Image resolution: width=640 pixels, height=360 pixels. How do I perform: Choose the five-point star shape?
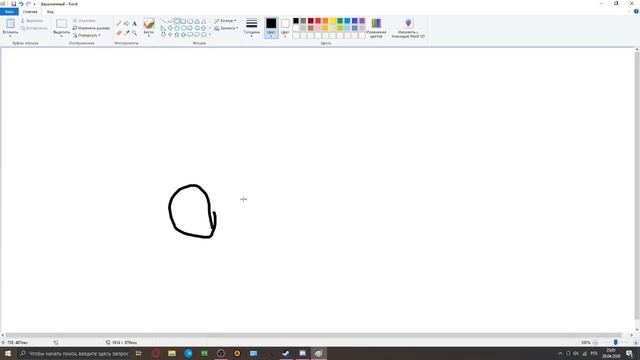click(x=177, y=35)
